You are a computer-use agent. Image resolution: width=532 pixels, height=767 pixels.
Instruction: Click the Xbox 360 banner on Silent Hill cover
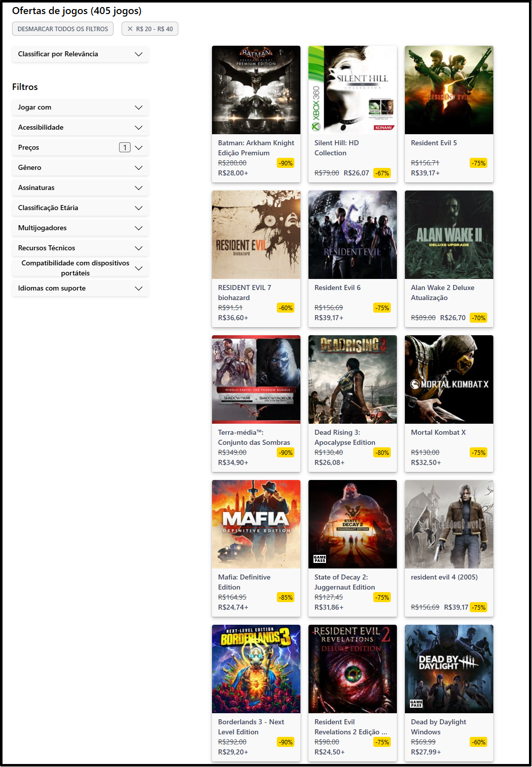(316, 90)
